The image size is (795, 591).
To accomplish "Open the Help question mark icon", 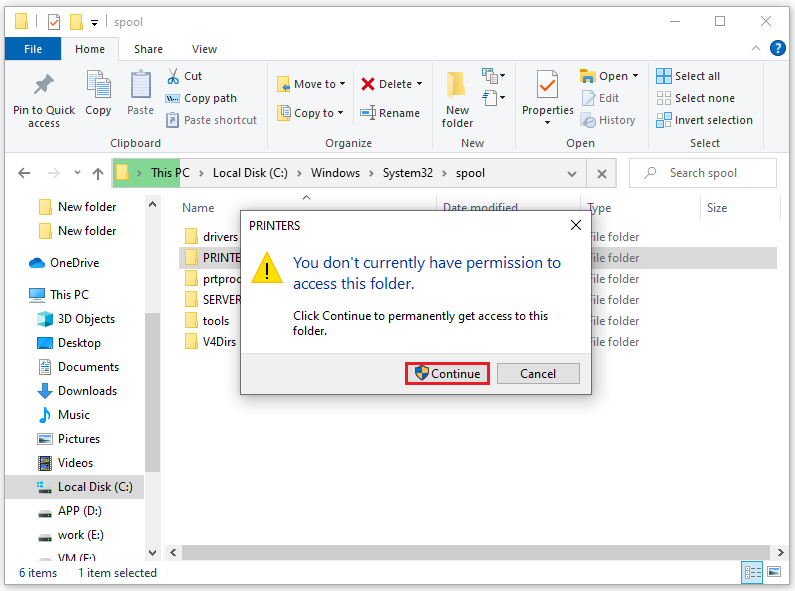I will click(x=777, y=48).
